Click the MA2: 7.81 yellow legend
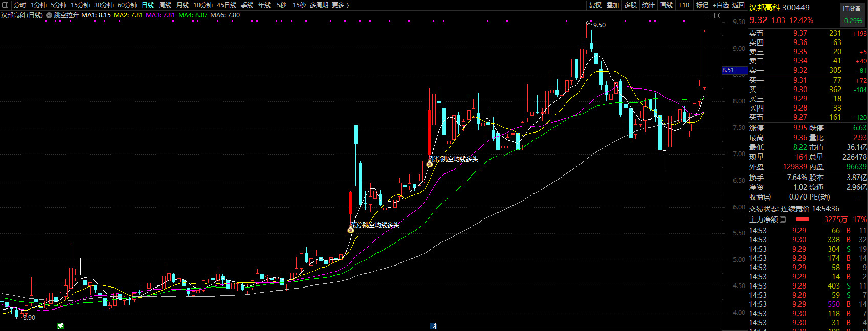868x331 pixels. [x=128, y=15]
